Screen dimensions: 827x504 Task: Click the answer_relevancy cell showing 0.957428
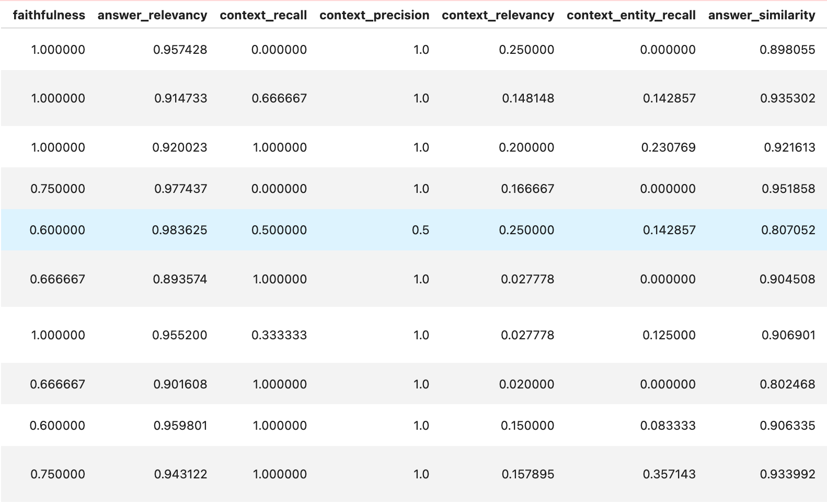point(180,50)
